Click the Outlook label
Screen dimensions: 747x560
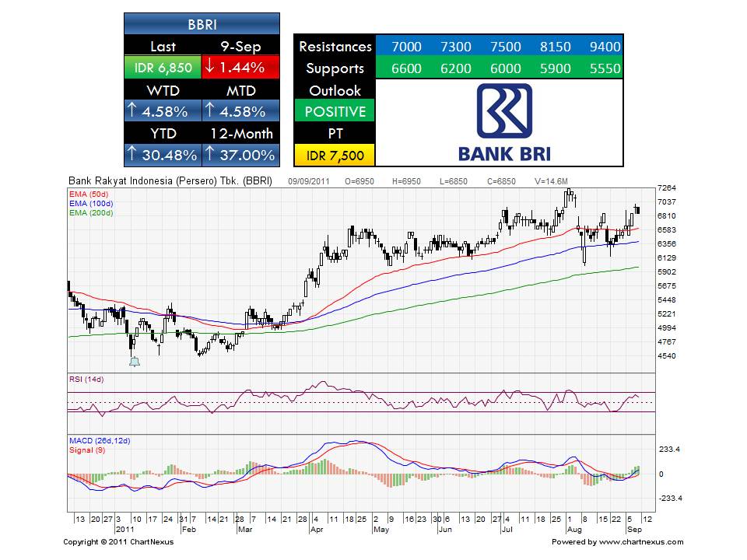(335, 90)
